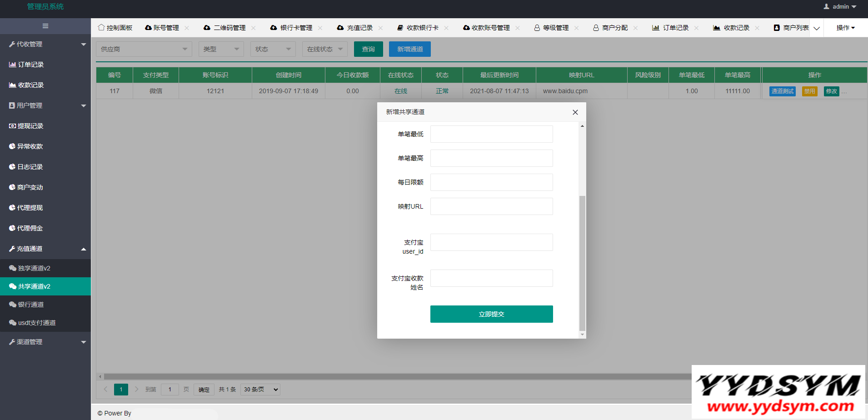The height and width of the screenshot is (420, 868).
Task: Open 日志记录 in sidebar
Action: pyautogui.click(x=45, y=167)
